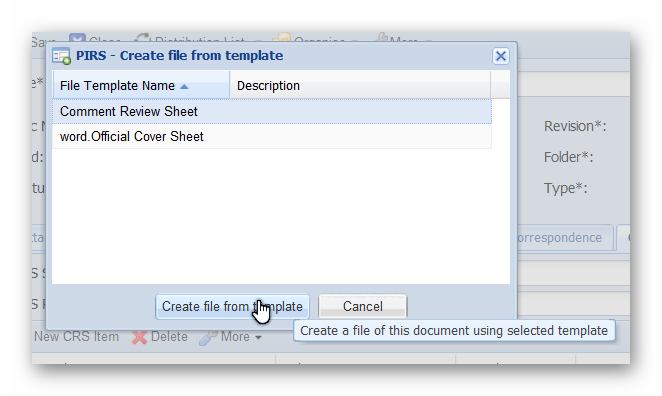
Task: Select Comment Review Sheet template row
Action: coord(272,111)
